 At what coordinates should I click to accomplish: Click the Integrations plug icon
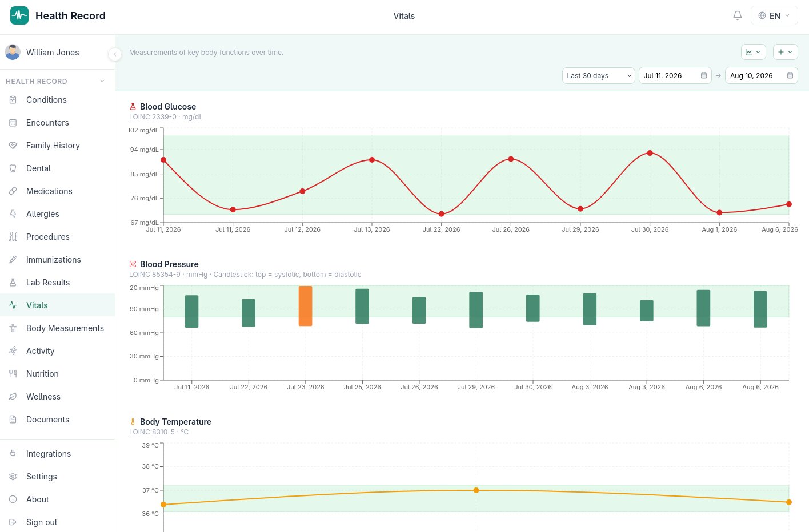[13, 454]
